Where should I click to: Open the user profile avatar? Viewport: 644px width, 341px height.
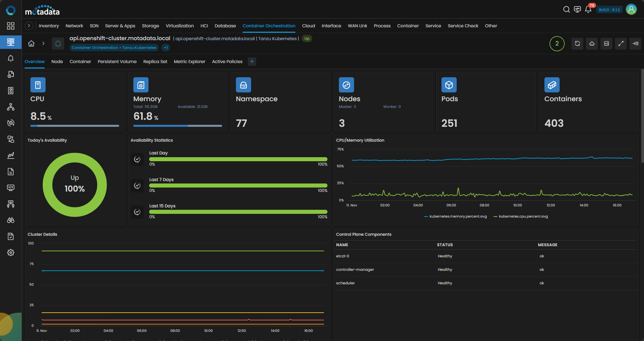tap(631, 9)
